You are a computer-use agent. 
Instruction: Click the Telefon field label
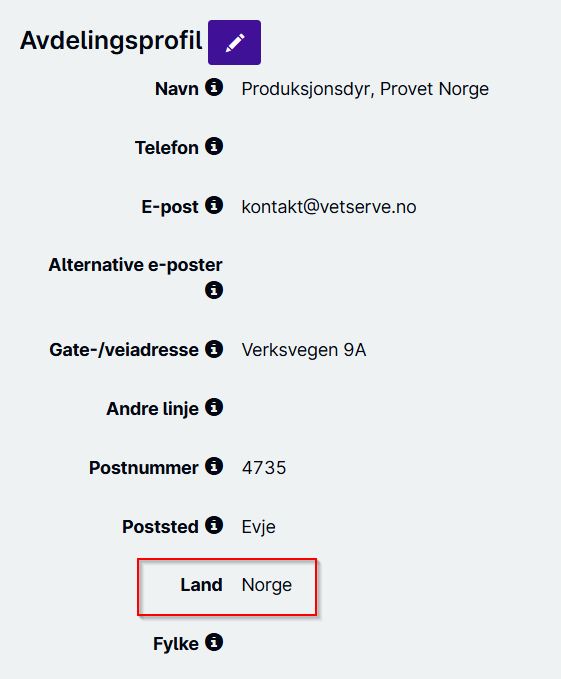(x=167, y=148)
